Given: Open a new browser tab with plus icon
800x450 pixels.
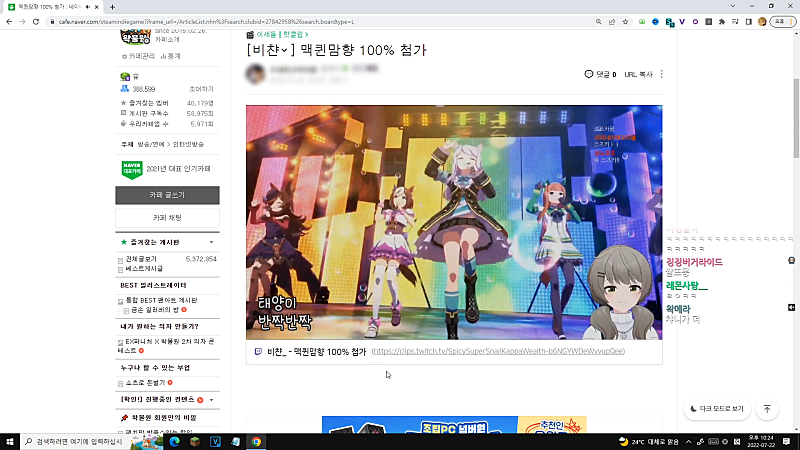Looking at the screenshot, I should coord(112,7).
